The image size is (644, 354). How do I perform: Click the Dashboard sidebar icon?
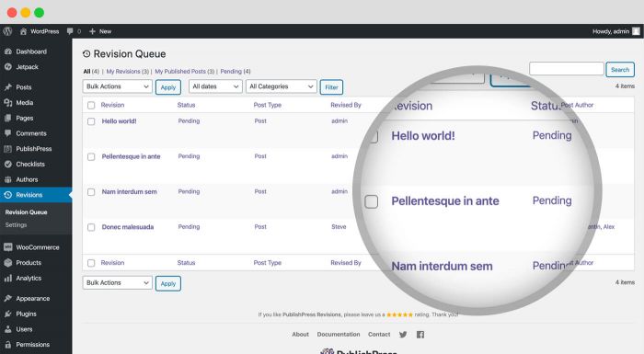coord(7,51)
